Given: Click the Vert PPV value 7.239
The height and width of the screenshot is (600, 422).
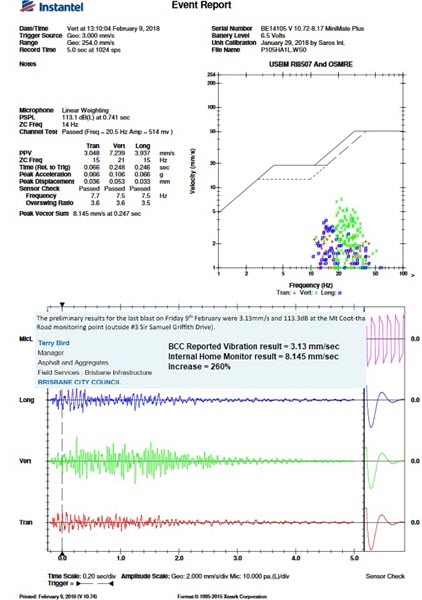Looking at the screenshot, I should (x=117, y=153).
